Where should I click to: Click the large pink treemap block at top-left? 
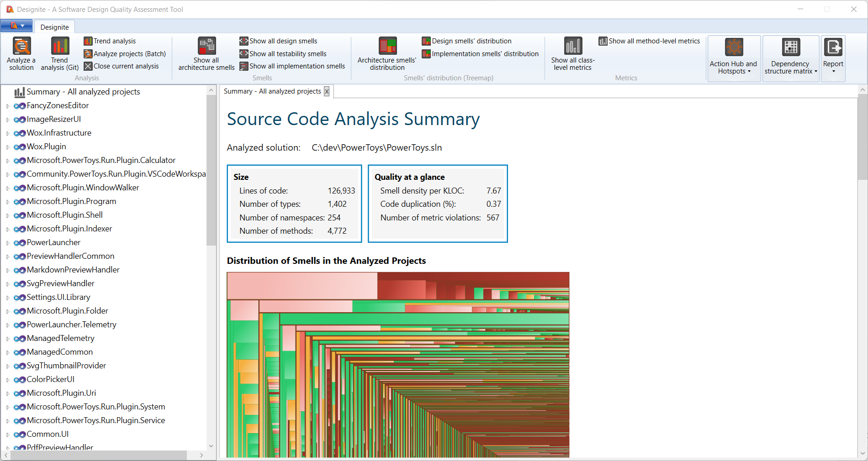(x=302, y=286)
